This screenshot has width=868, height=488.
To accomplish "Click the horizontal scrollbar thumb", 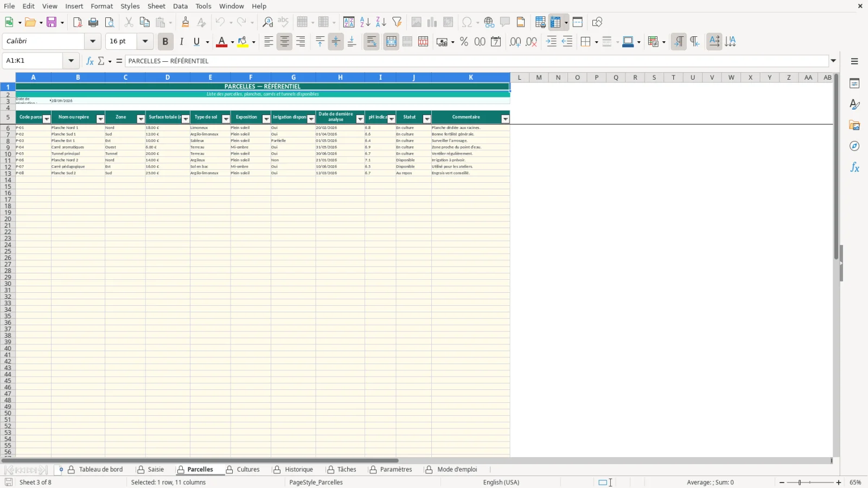I will coord(200,461).
